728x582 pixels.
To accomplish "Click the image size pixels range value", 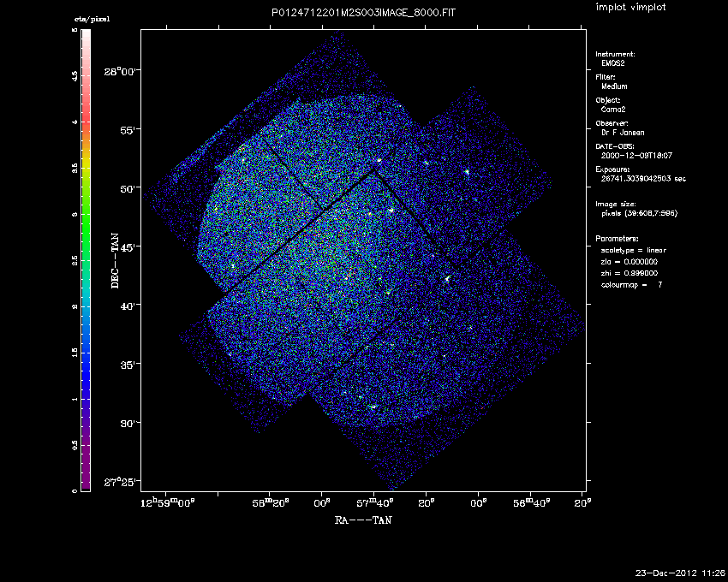I will [639, 213].
